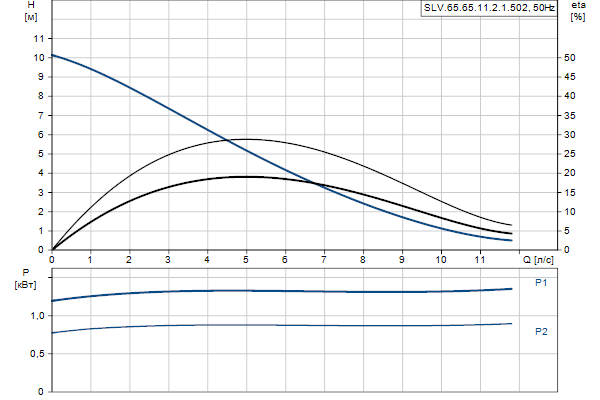The width and height of the screenshot is (600, 400).
Task: Click the 11 tick on the H axis
Action: 40,38
